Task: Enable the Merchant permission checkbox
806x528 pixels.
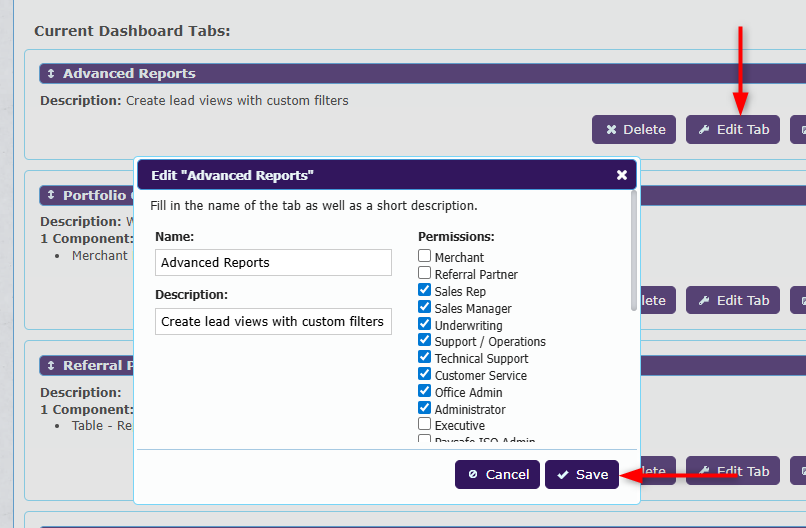Action: tap(425, 257)
